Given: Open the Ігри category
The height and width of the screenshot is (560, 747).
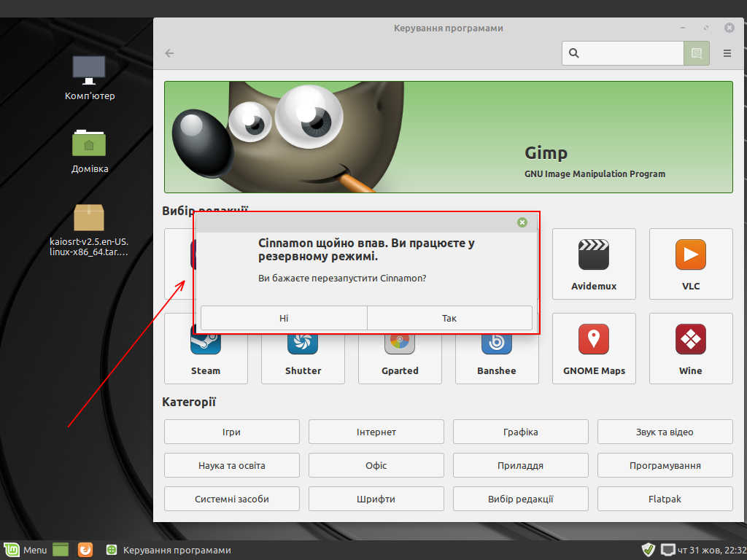Looking at the screenshot, I should (x=231, y=432).
